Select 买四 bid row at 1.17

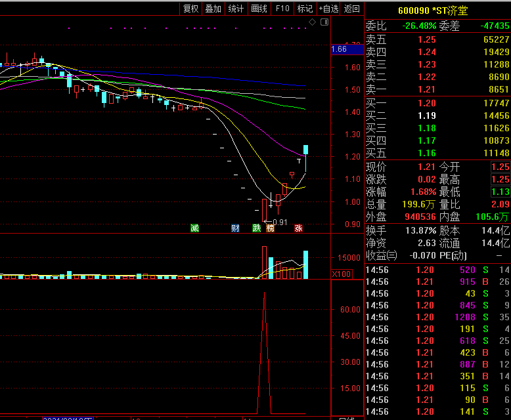pos(437,140)
